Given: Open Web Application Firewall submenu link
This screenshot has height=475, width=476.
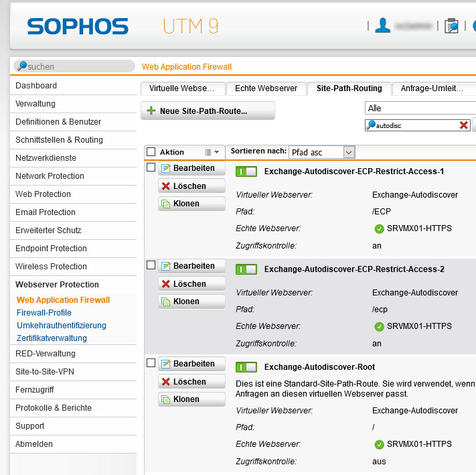Looking at the screenshot, I should pos(63,300).
